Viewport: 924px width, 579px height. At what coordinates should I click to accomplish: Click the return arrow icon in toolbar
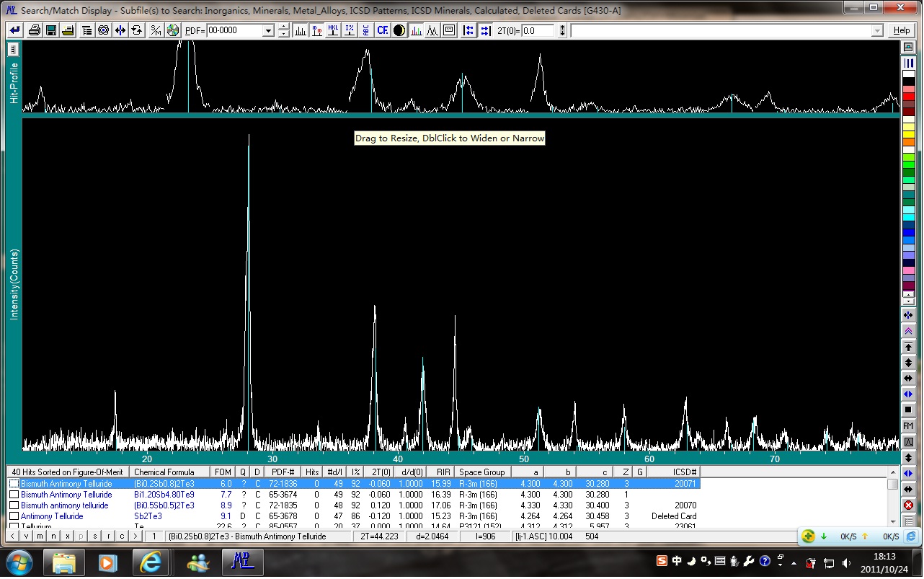pos(14,30)
